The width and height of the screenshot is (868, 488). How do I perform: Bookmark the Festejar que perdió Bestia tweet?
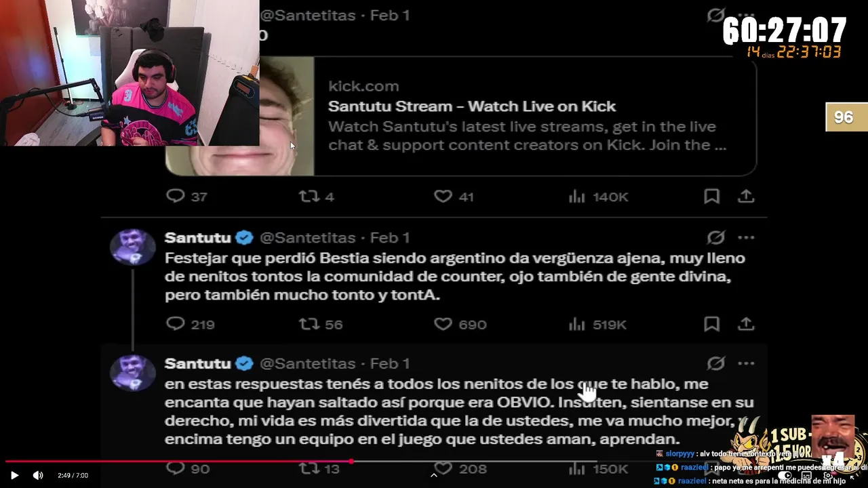(x=711, y=324)
